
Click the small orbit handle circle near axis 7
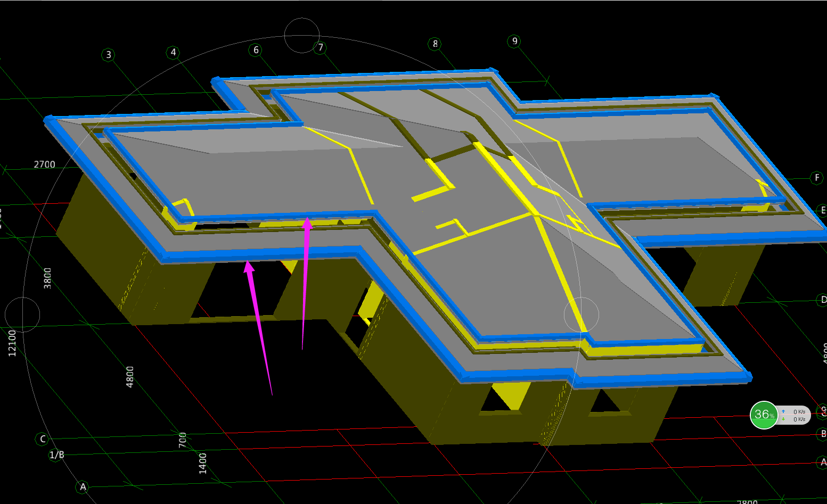pyautogui.click(x=302, y=36)
